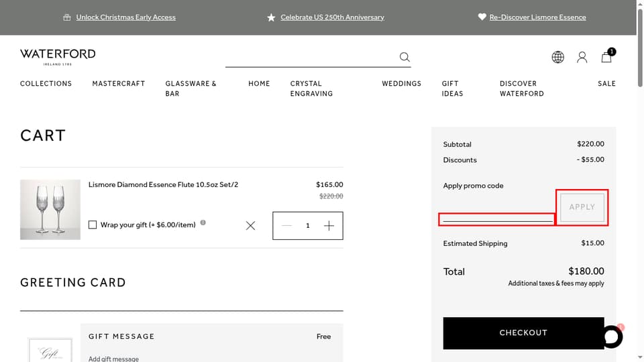Open the Discover Waterford menu
The image size is (644, 362).
point(522,88)
